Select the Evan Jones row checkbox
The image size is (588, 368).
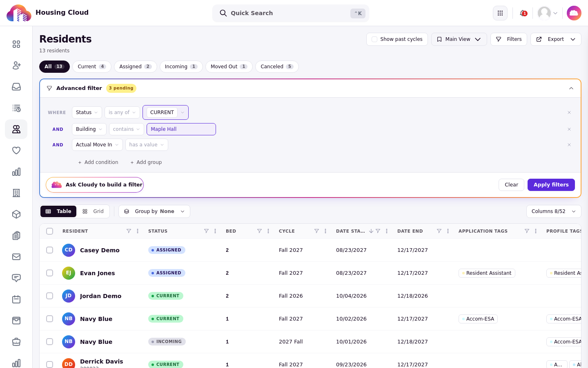50,273
